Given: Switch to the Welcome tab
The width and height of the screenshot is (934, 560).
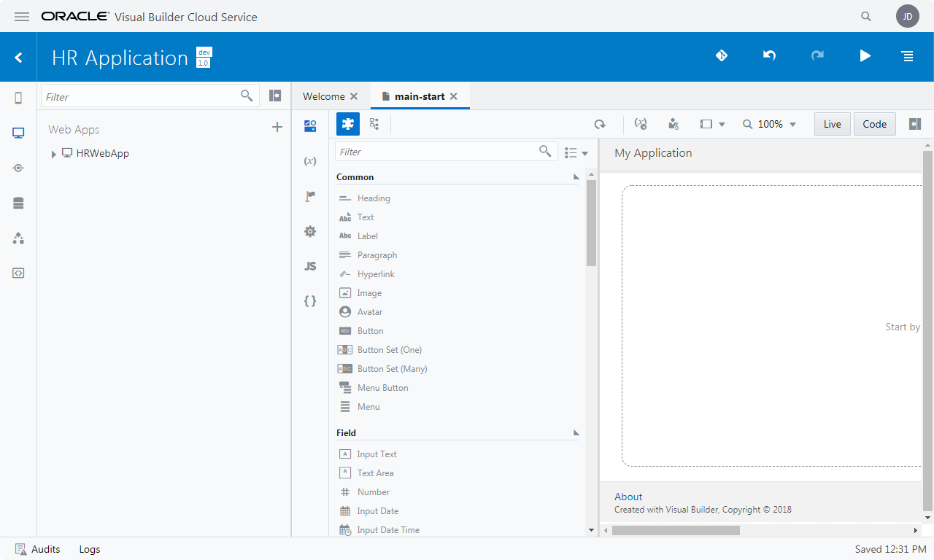Looking at the screenshot, I should (x=324, y=96).
